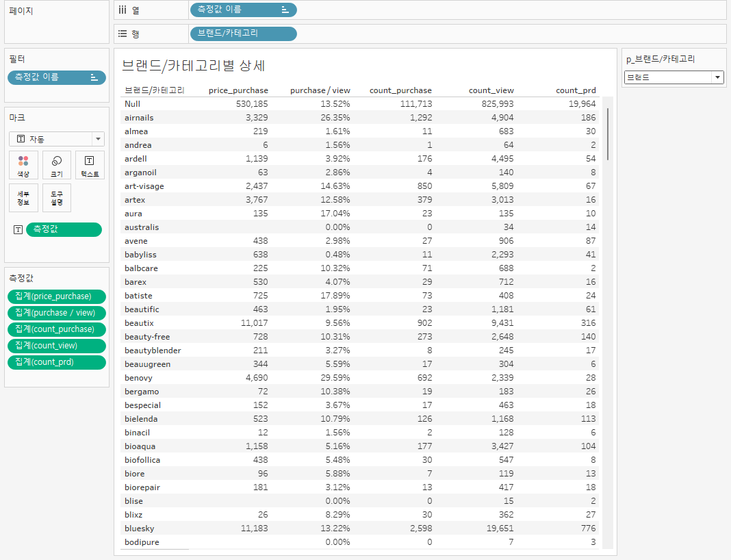Click the 브랜드/카테고리 row header label
Screen dimensions: 731x560
pos(154,90)
